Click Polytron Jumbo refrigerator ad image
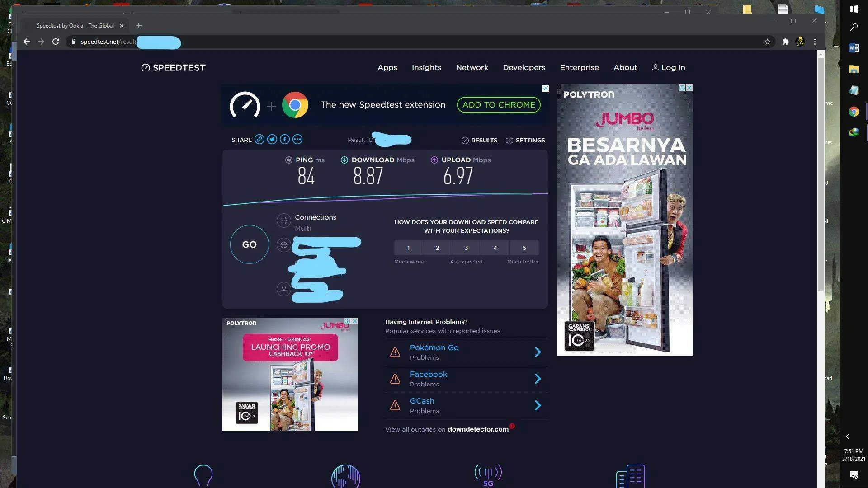868x488 pixels. coord(624,220)
